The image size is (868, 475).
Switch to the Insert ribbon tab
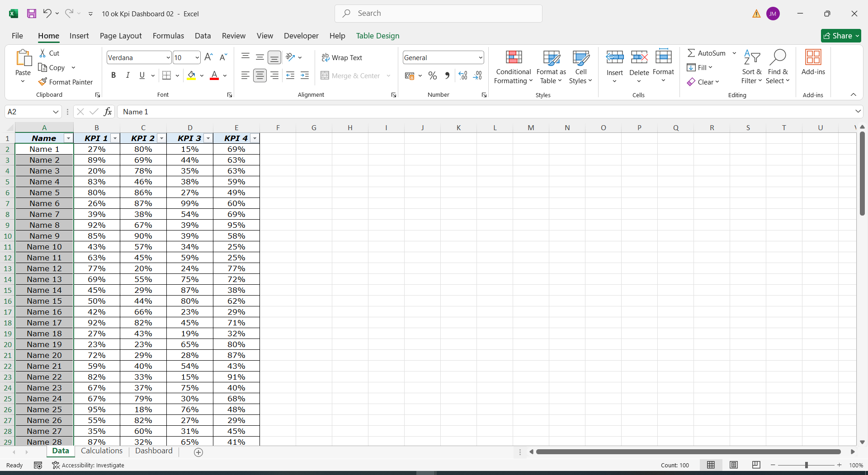(79, 36)
